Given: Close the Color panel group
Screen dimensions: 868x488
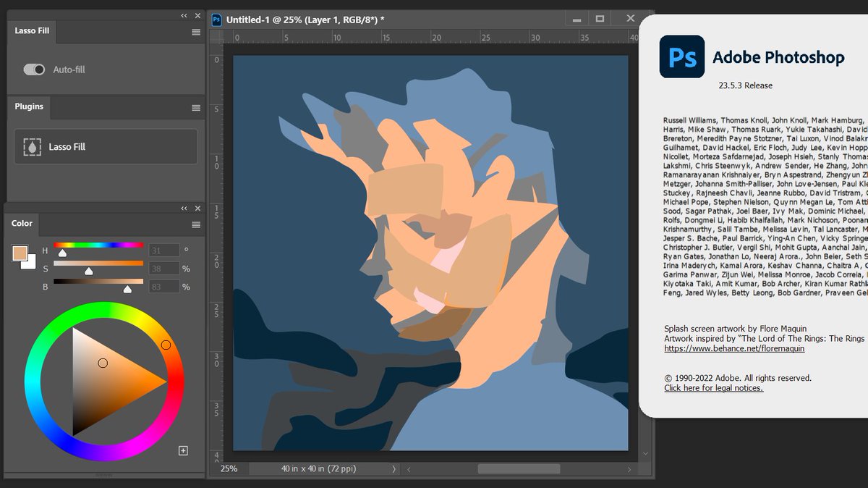Looking at the screenshot, I should click(197, 209).
